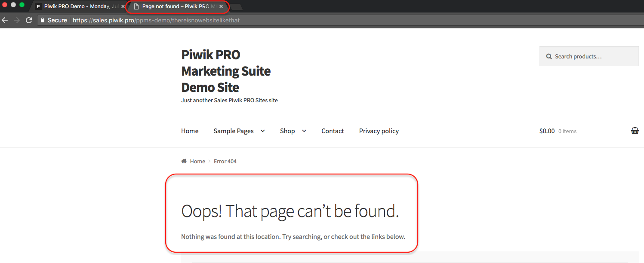Open the Privacy policy page
The width and height of the screenshot is (644, 263).
click(379, 131)
